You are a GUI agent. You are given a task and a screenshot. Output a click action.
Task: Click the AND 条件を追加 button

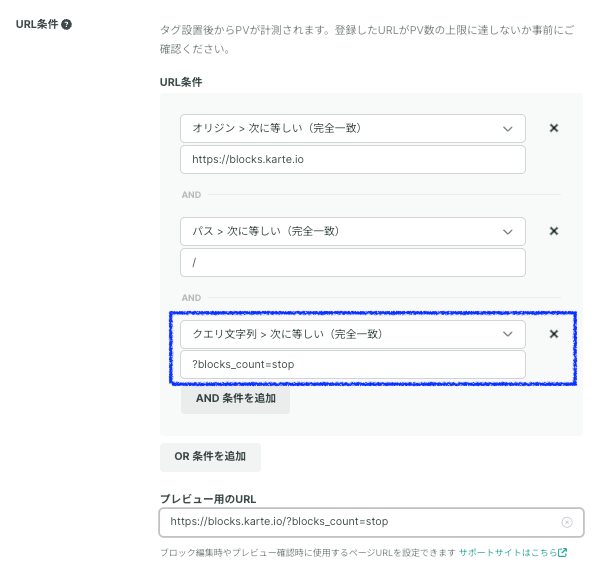pos(235,399)
